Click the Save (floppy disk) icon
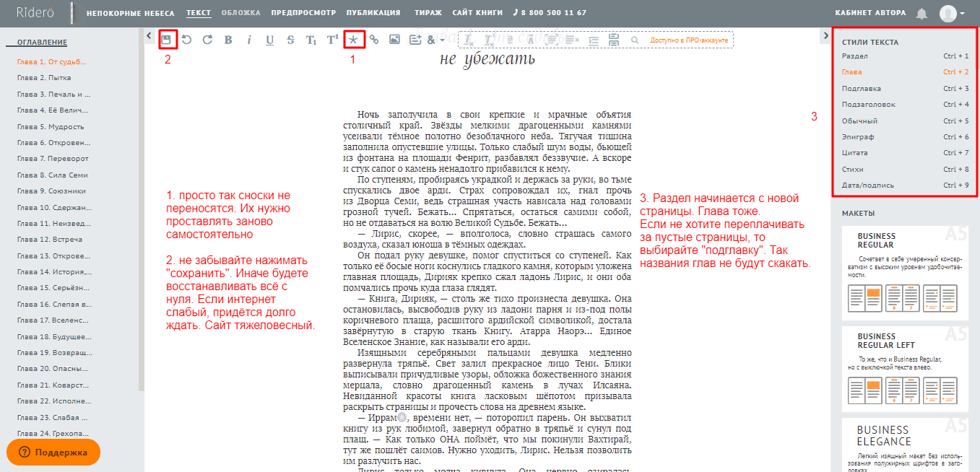The width and height of the screenshot is (980, 472). tap(167, 40)
